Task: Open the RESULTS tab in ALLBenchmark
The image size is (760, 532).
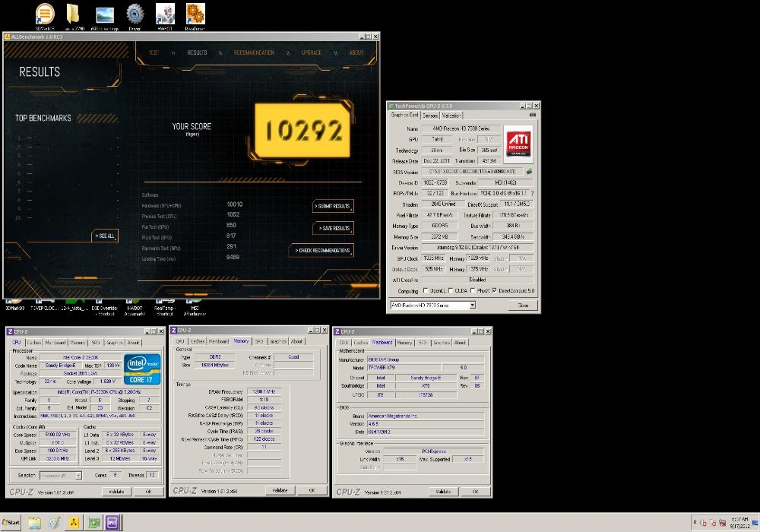Action: pos(197,52)
